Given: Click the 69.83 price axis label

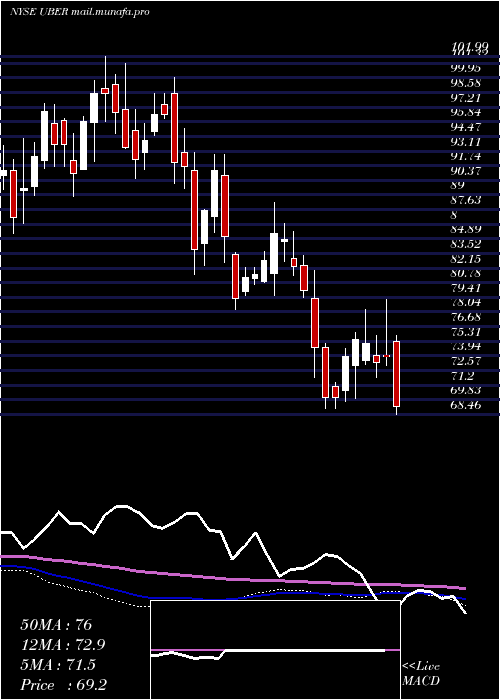Looking at the screenshot, I should [466, 391].
